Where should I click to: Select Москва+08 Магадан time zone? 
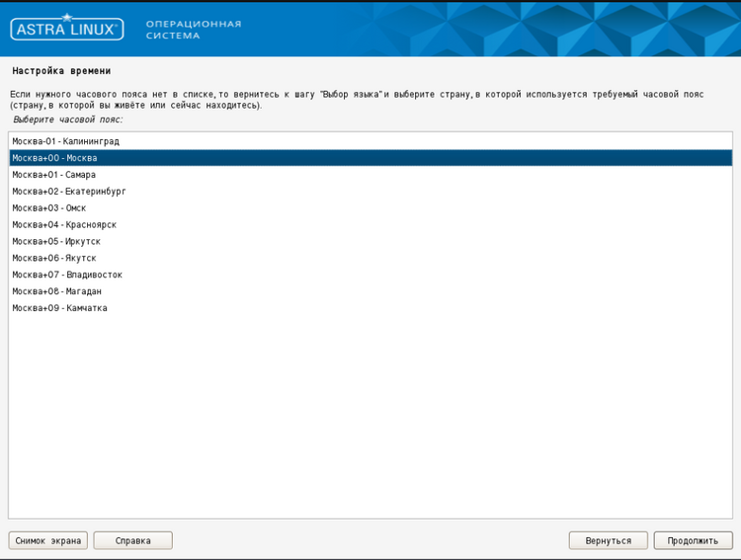57,291
